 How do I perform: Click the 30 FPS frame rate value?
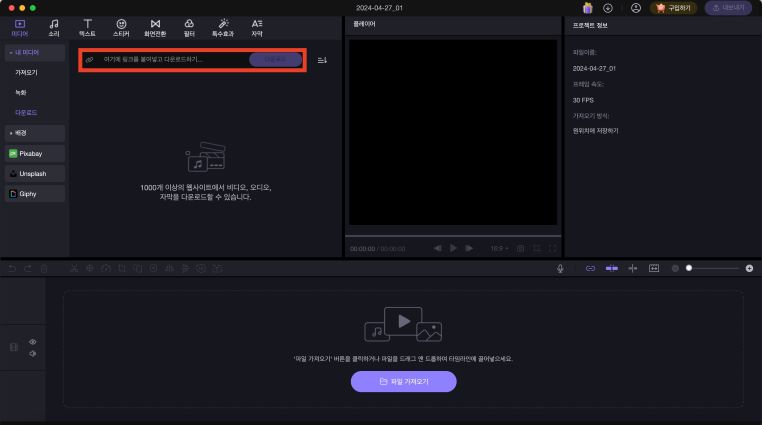[583, 100]
